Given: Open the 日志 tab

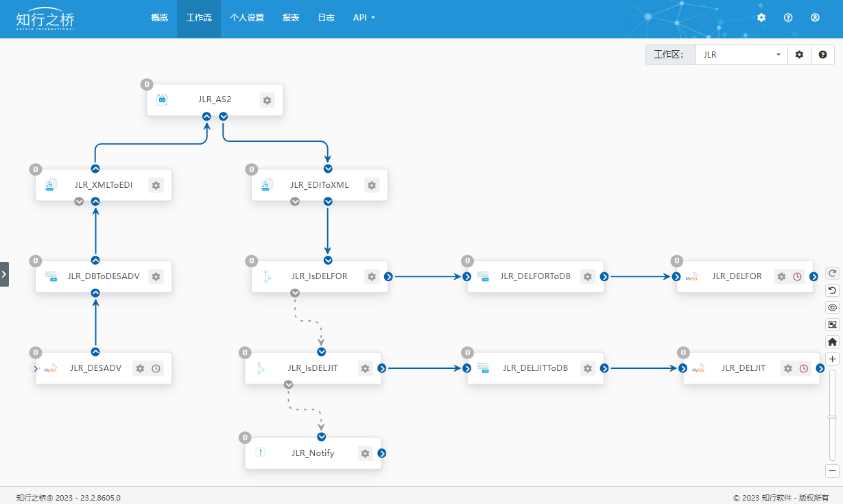Looking at the screenshot, I should [326, 18].
